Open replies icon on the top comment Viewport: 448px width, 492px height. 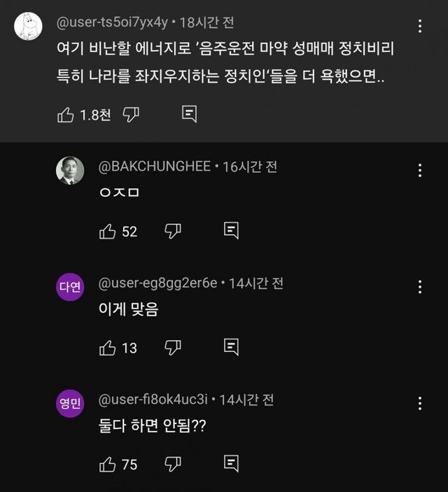click(189, 114)
